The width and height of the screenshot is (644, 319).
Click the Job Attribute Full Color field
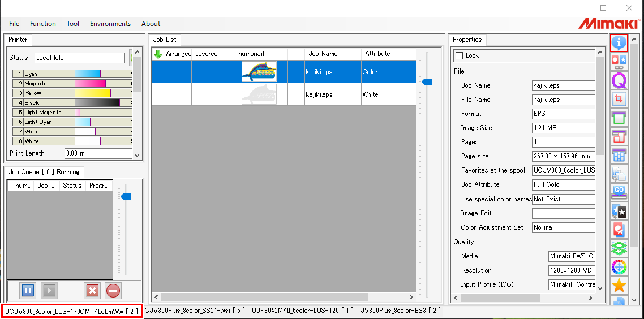point(564,184)
